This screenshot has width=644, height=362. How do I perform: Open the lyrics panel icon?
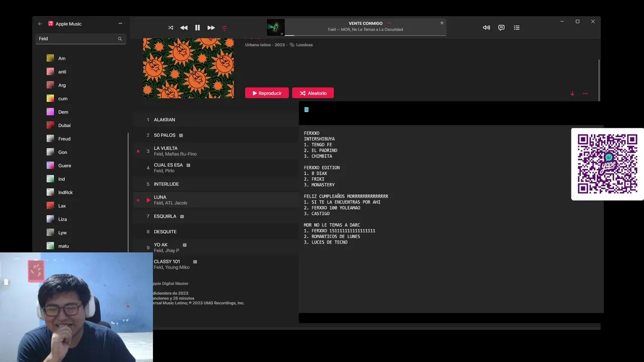(x=501, y=28)
